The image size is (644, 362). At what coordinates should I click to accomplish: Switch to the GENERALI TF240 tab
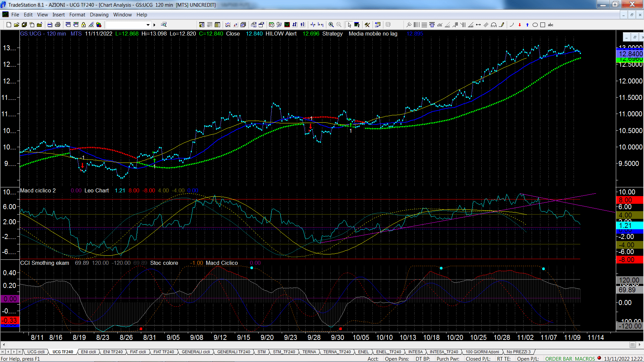[233, 352]
